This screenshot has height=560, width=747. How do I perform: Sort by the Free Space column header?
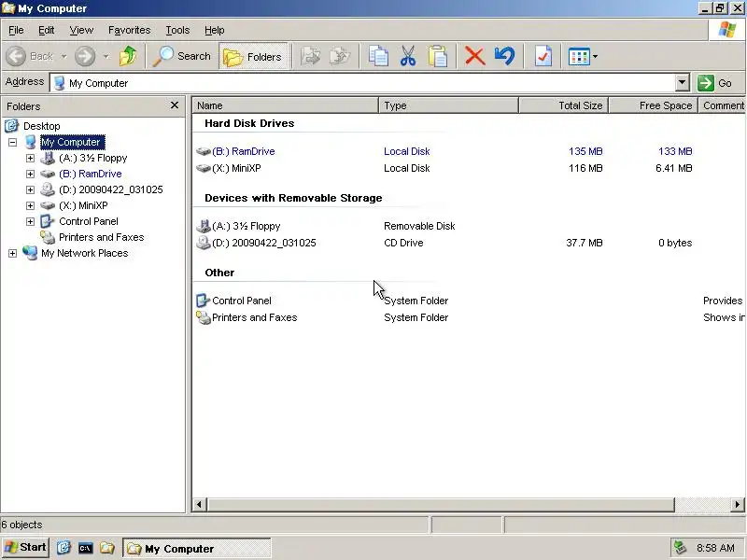point(653,105)
